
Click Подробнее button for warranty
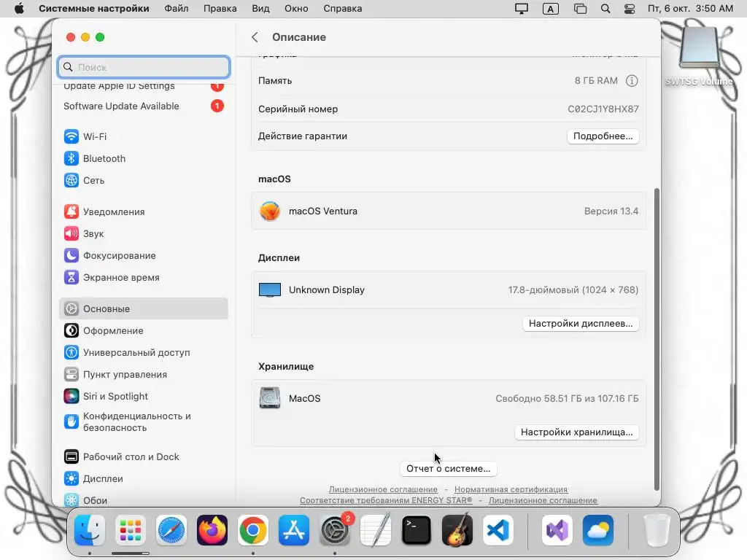[x=603, y=136]
